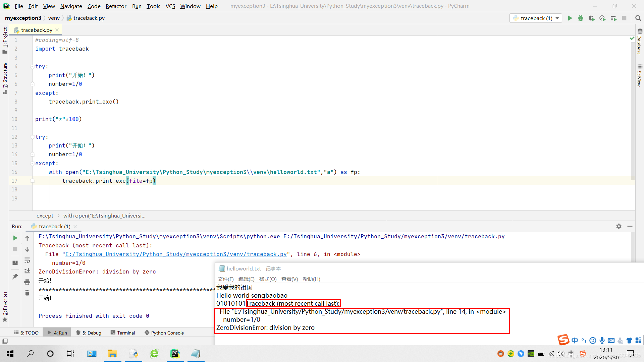Click fold end marker at line 14

pyautogui.click(x=32, y=154)
